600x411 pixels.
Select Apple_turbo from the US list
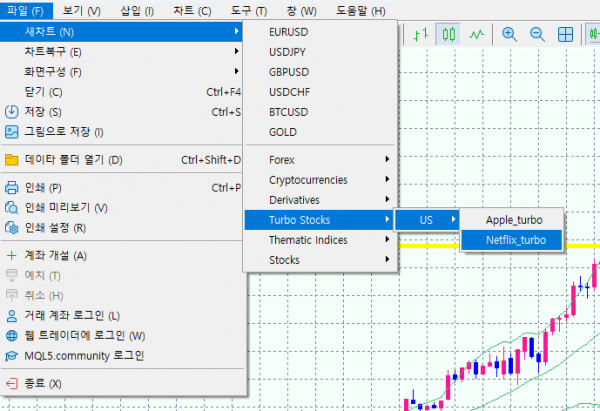pos(514,220)
